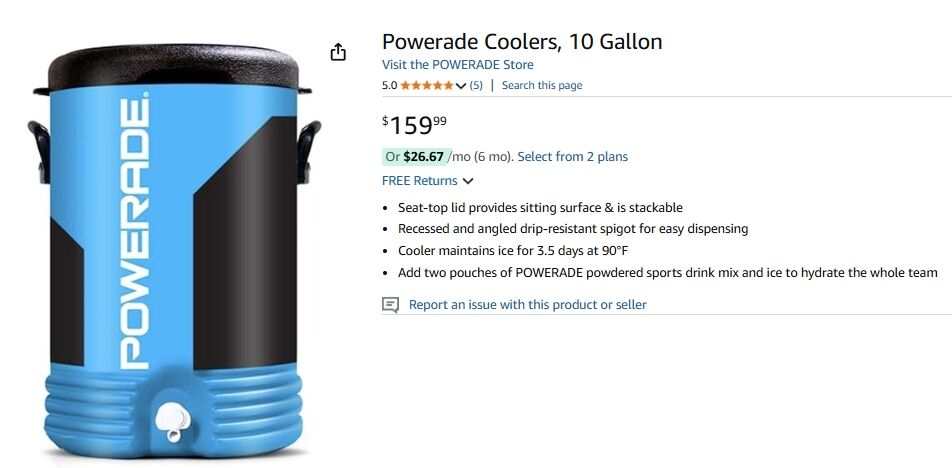Visit the POWERADE Store link

[457, 64]
